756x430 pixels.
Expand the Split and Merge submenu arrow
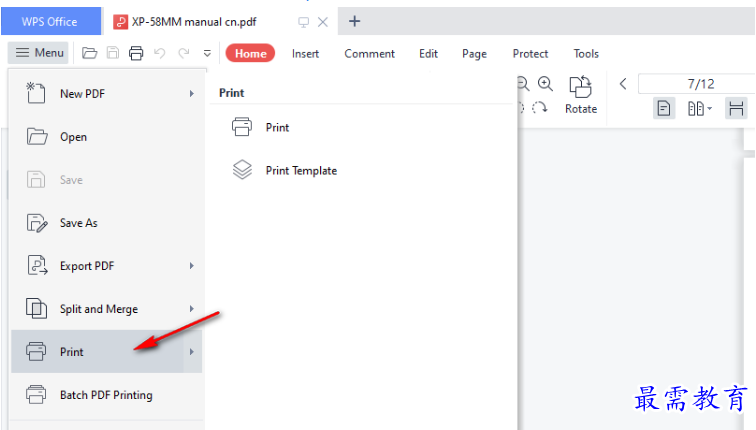click(191, 309)
